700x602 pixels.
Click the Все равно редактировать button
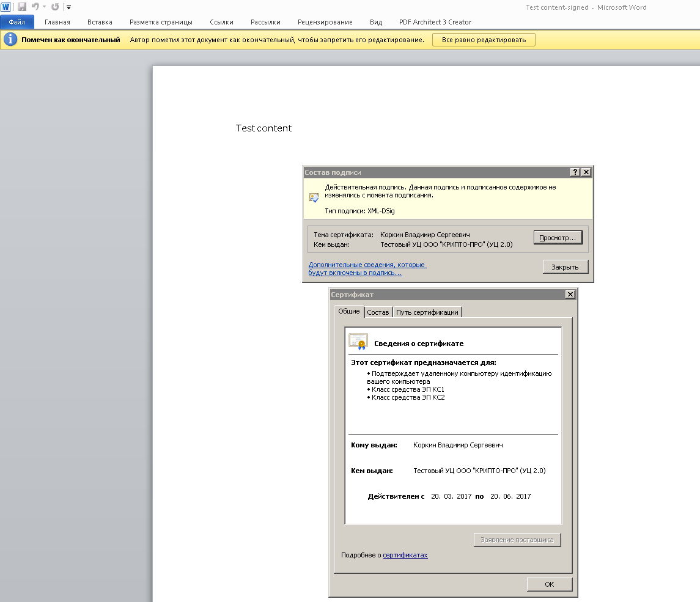pyautogui.click(x=484, y=40)
